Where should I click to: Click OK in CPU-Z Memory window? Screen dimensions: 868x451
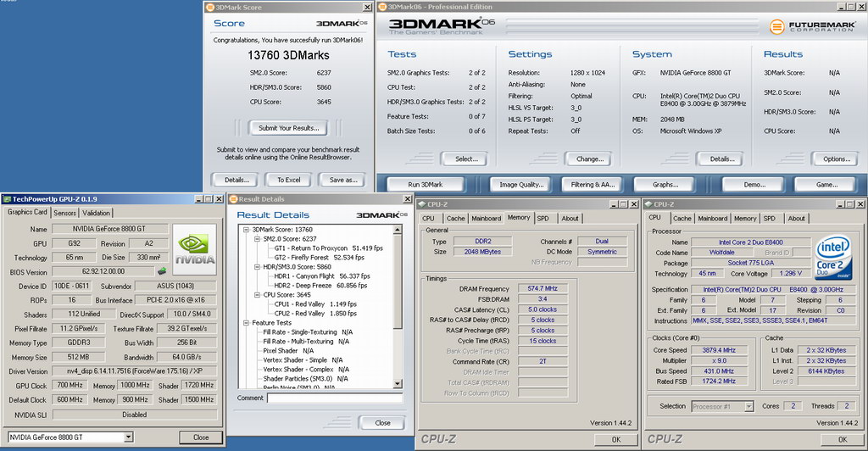pos(616,439)
